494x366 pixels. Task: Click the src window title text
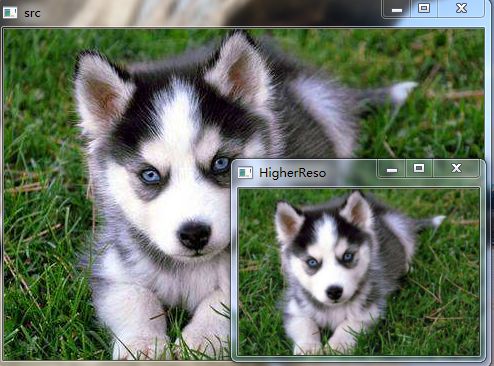[x=32, y=13]
